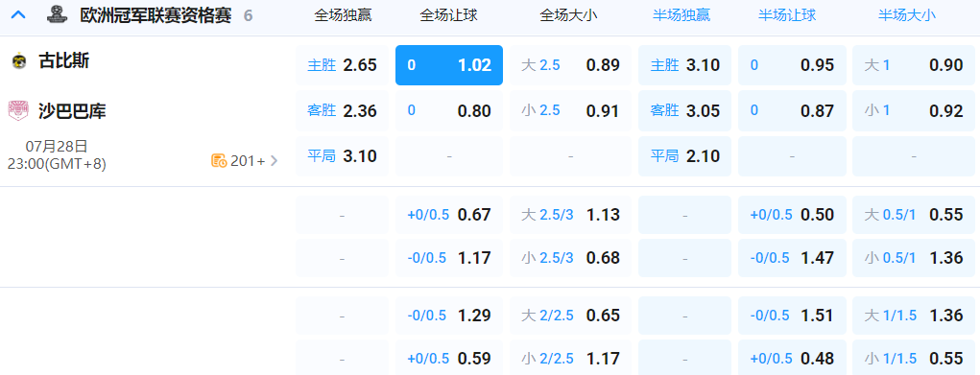Bet full-time 主胜 at 2.65
980x375 pixels.
[343, 65]
